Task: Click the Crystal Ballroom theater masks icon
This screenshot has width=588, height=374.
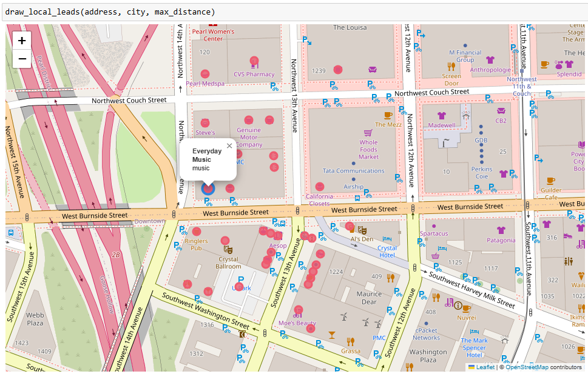Action: [x=228, y=250]
